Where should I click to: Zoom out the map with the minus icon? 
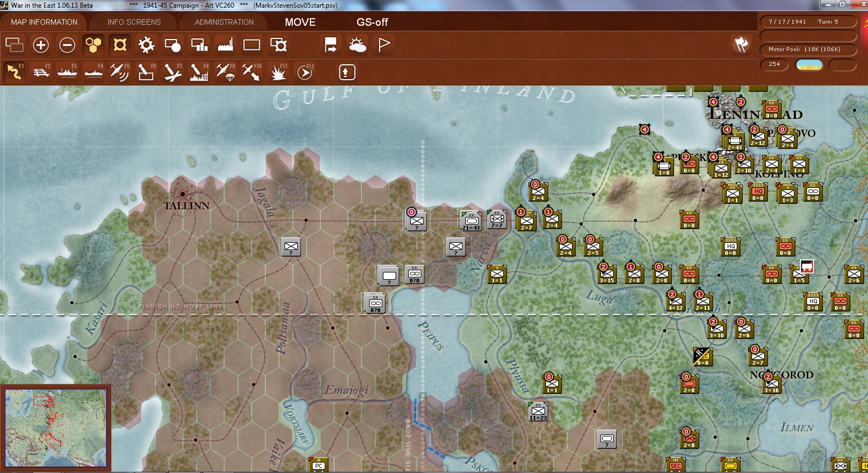point(67,44)
